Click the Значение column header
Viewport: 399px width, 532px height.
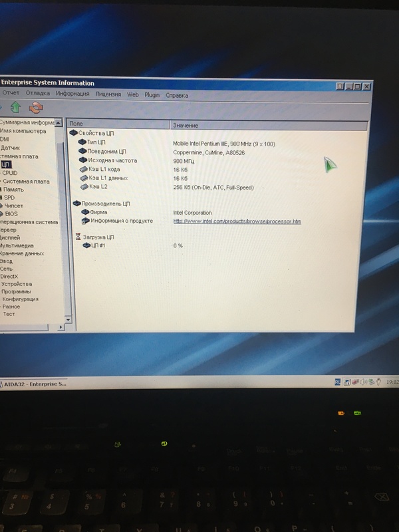pos(269,126)
